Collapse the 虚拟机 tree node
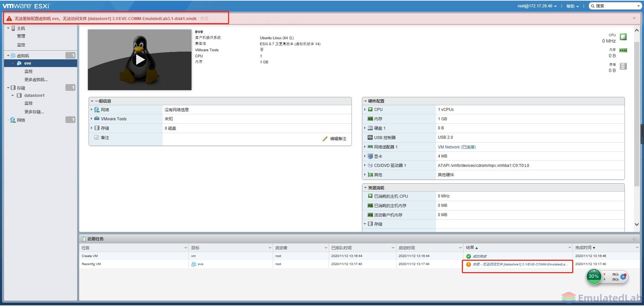This screenshot has height=306, width=644. 8,56
